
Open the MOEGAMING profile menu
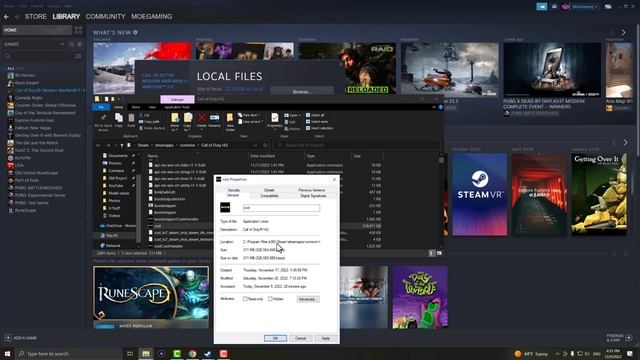click(151, 16)
